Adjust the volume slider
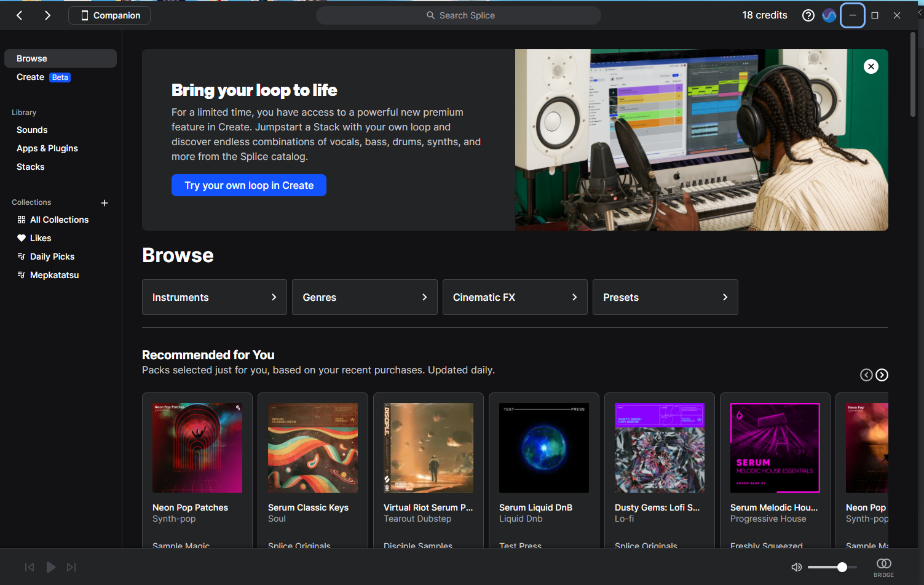 point(832,567)
